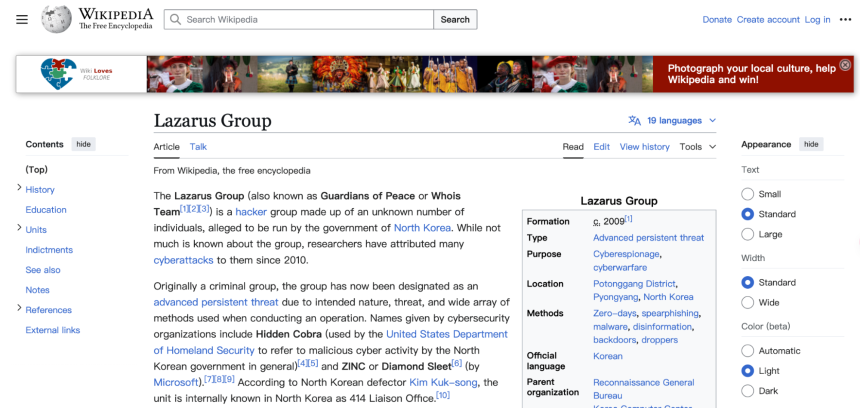Select Small text size
Screen dimensions: 860x408
(x=748, y=194)
